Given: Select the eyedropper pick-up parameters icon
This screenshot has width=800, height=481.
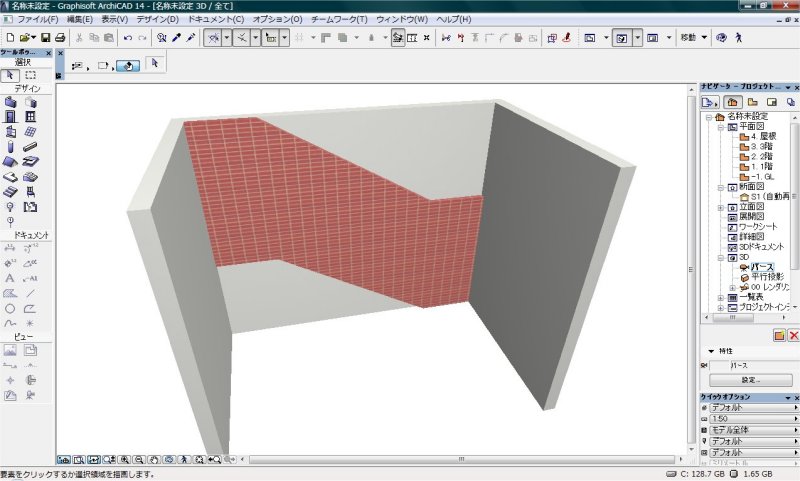Looking at the screenshot, I should (176, 38).
